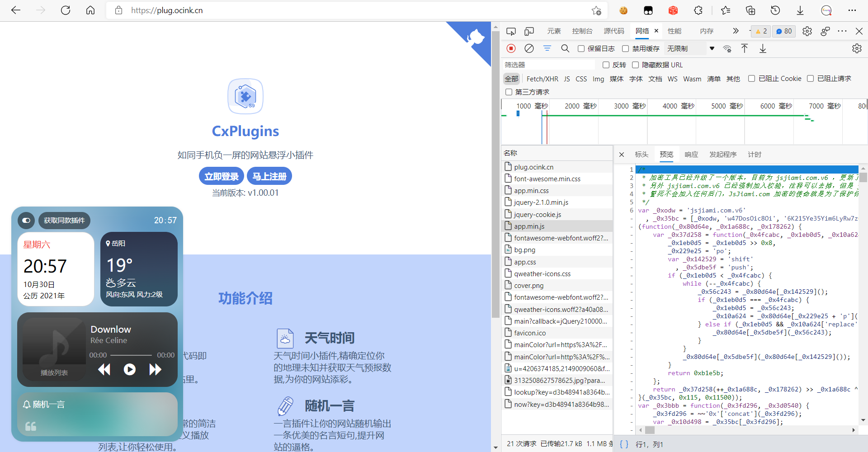Open network conditions wifi icon
The height and width of the screenshot is (452, 868).
[x=727, y=48]
